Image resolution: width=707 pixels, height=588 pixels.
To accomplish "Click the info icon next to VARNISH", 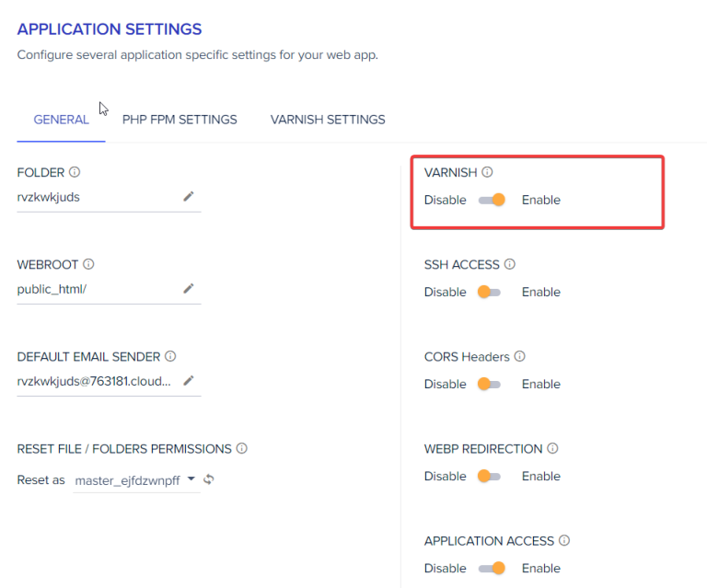I will [x=487, y=172].
